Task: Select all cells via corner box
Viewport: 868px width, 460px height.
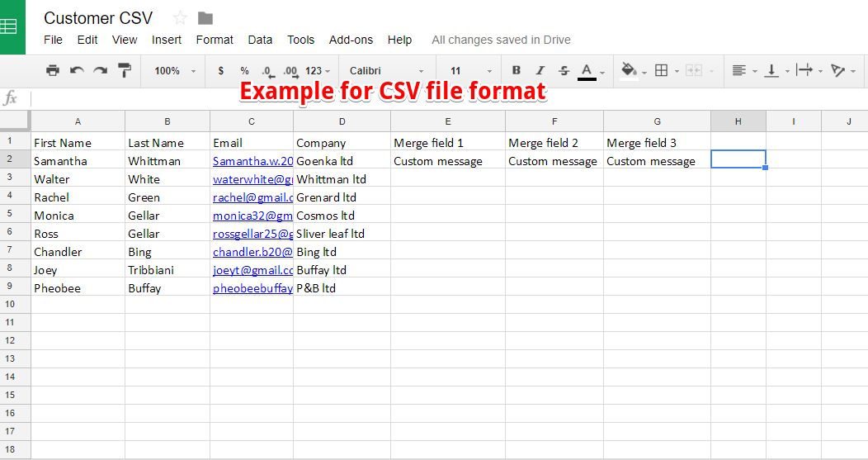Action: [15, 121]
